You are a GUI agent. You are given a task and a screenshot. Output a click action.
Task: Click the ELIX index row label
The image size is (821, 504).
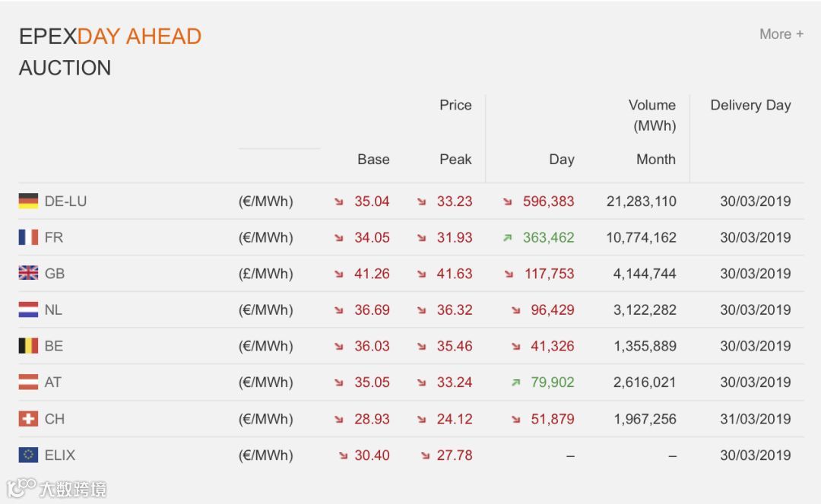coord(60,455)
